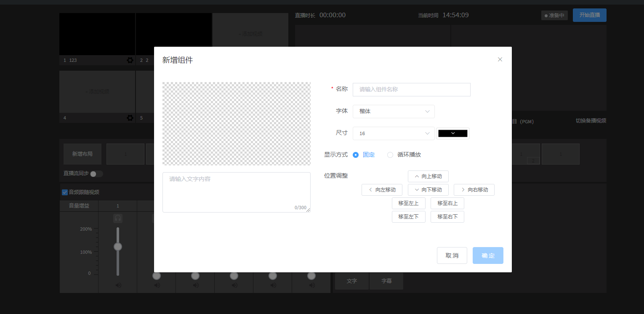
Task: Open gear settings for video slot 4
Action: point(130,118)
